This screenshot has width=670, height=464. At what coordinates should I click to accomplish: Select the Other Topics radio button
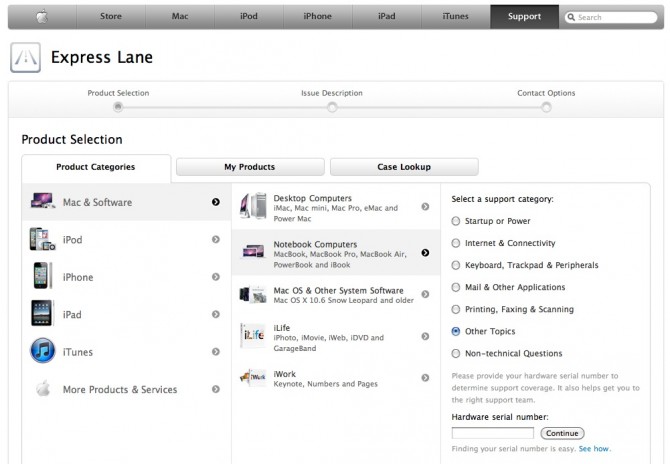click(x=456, y=332)
